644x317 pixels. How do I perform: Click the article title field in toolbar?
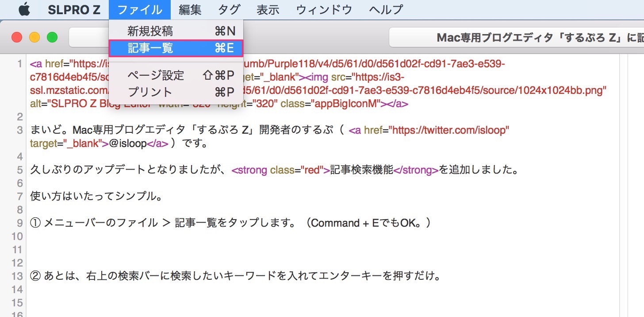516,38
